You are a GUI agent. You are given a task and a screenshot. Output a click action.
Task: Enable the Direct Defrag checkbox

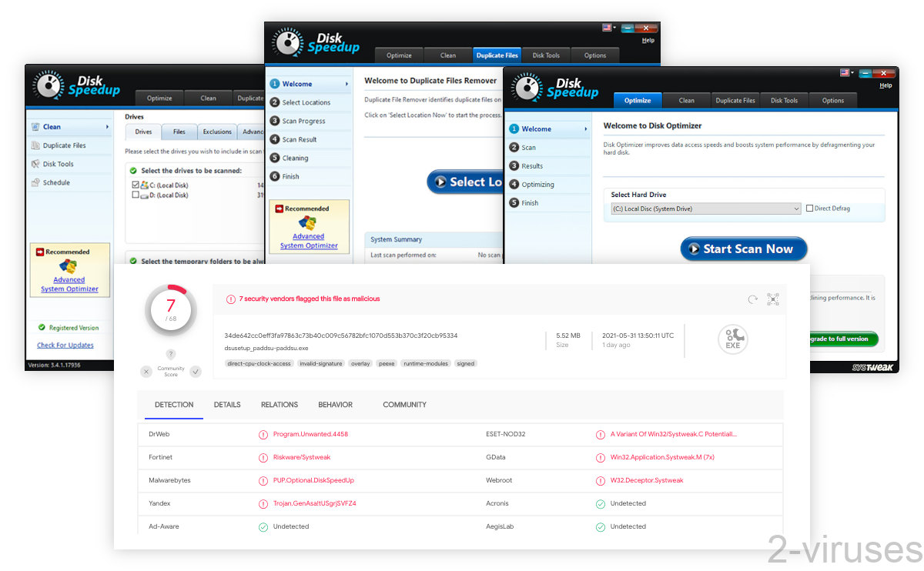pos(809,209)
